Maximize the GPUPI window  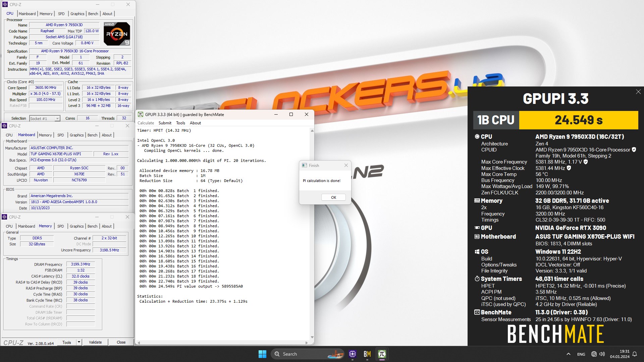pos(291,114)
